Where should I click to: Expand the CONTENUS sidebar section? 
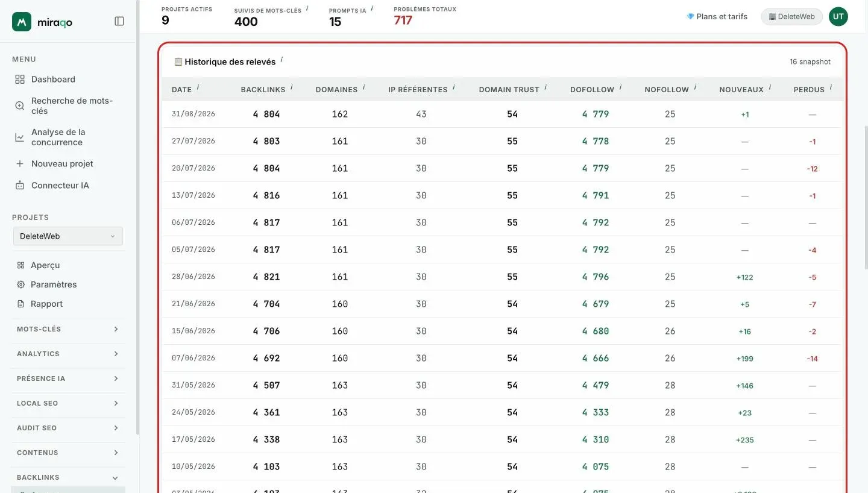click(x=68, y=453)
